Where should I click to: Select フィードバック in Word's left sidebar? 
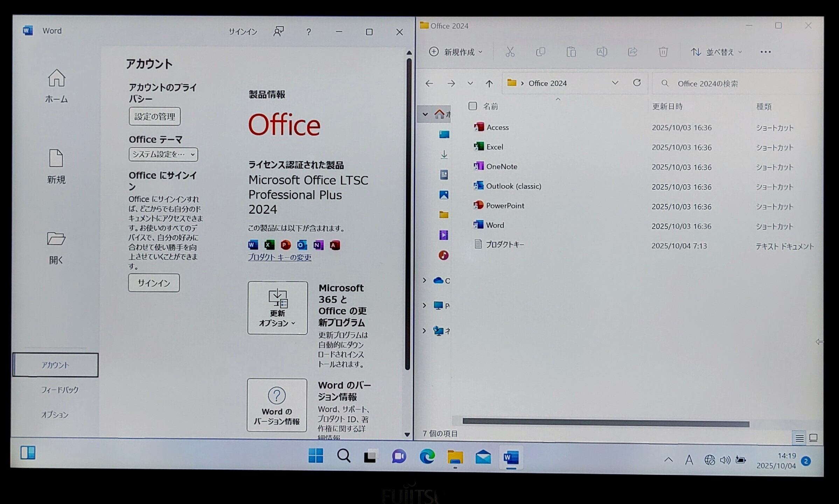pyautogui.click(x=60, y=390)
